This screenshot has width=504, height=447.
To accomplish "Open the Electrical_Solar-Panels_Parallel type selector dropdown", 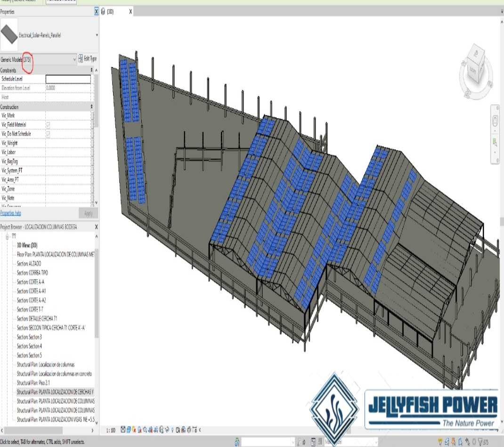I will [97, 35].
